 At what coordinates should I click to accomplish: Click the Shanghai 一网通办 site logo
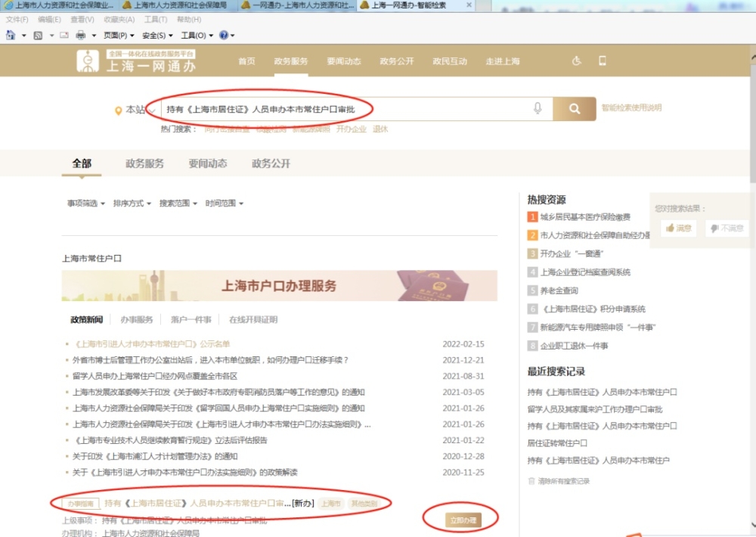coord(136,61)
